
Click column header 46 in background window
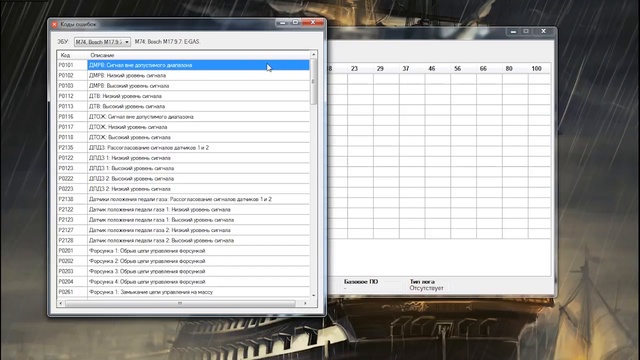[x=431, y=69]
